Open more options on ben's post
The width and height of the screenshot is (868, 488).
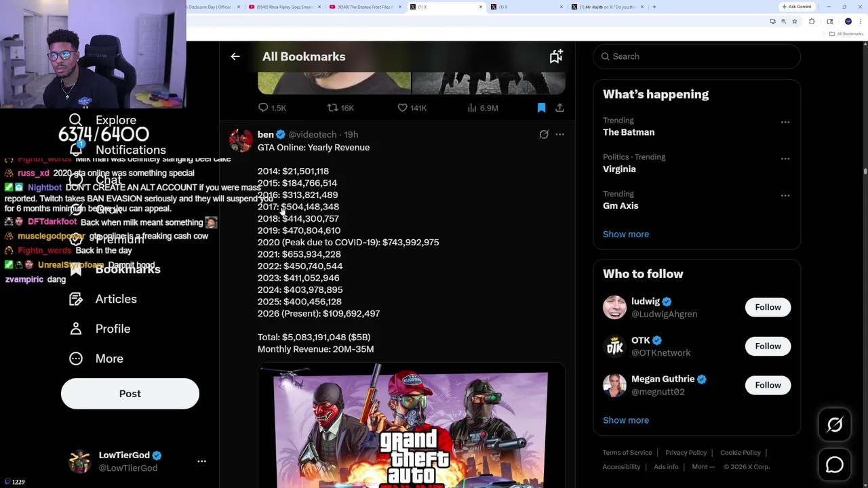pos(559,134)
